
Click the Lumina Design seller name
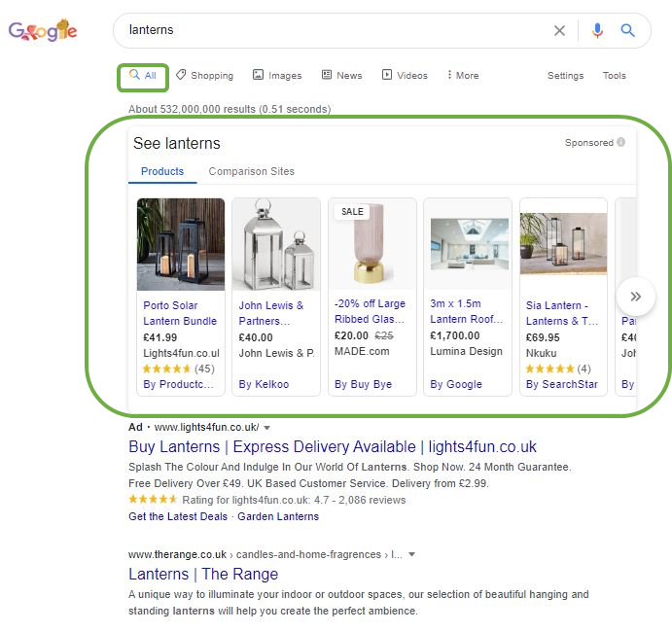466,351
